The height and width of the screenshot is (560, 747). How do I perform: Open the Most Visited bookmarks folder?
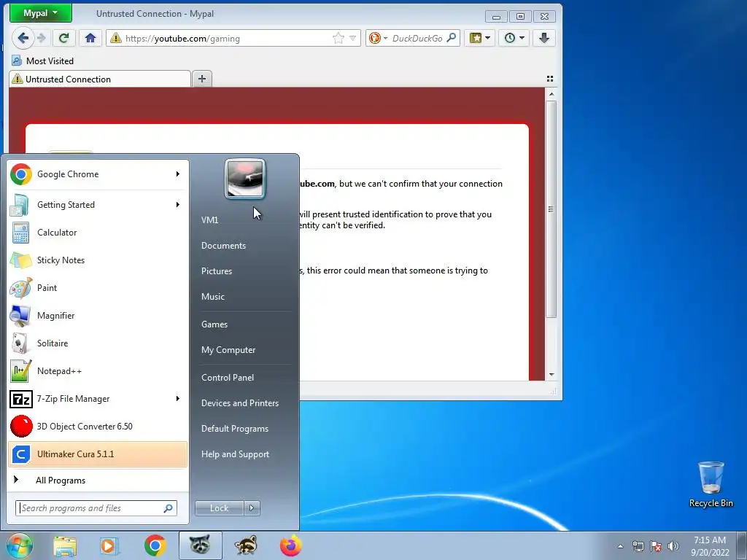42,61
